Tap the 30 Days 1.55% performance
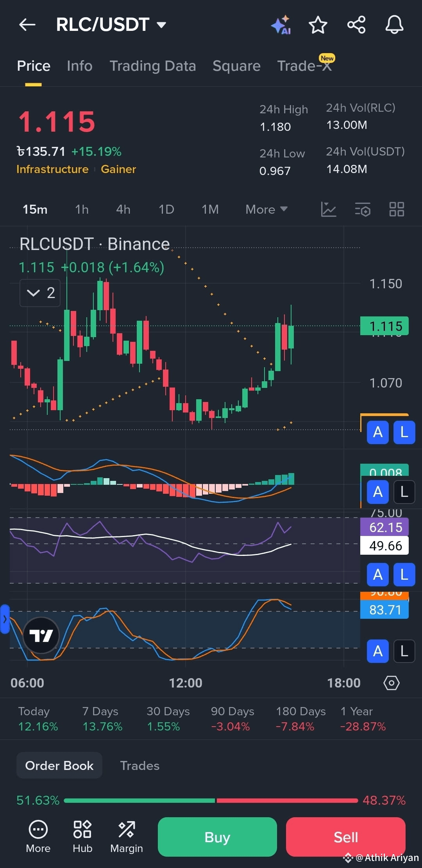Screen dimensions: 422x868 (x=168, y=719)
